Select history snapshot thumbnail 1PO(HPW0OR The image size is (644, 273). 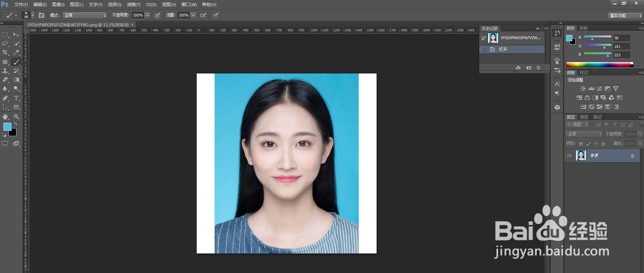click(x=493, y=38)
